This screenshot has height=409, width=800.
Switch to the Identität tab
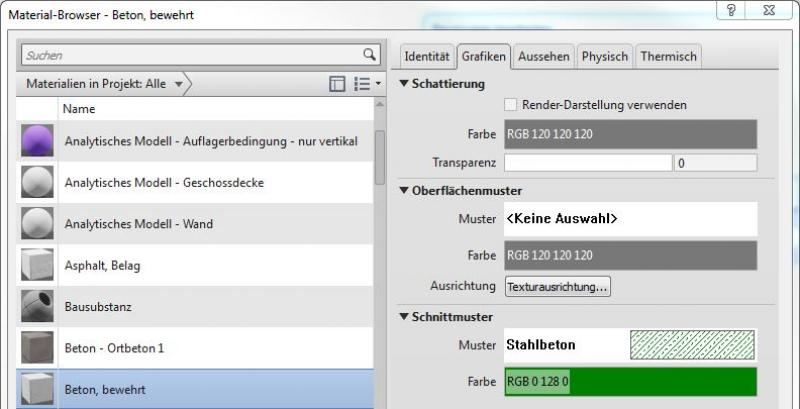click(427, 57)
